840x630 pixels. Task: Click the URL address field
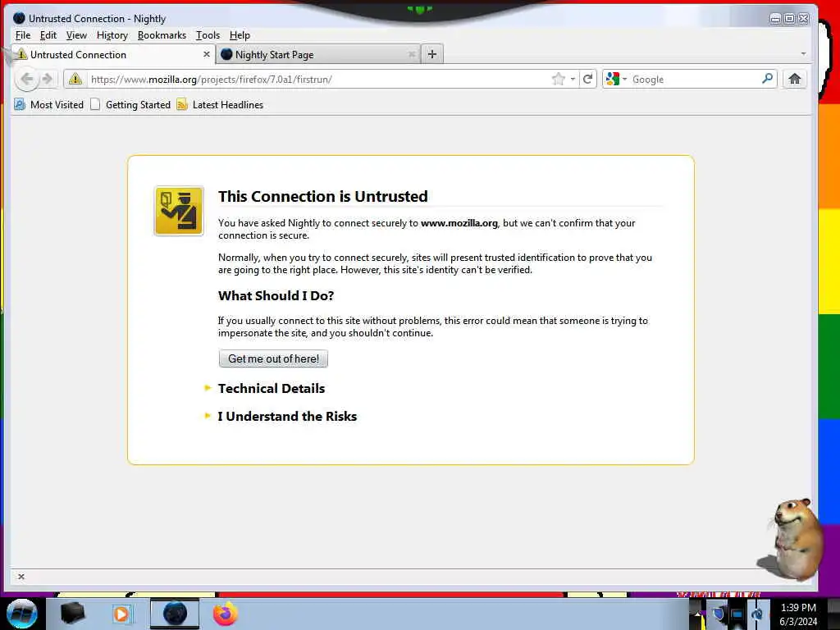319,80
